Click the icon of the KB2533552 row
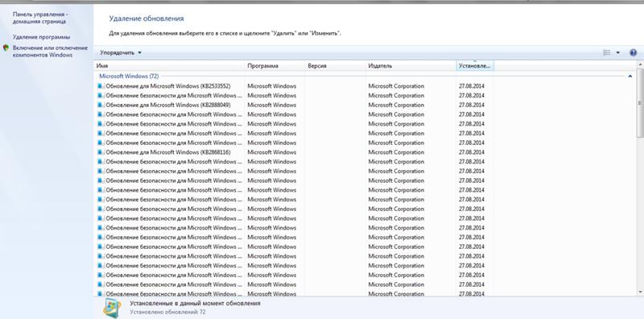The height and width of the screenshot is (319, 644). point(101,86)
